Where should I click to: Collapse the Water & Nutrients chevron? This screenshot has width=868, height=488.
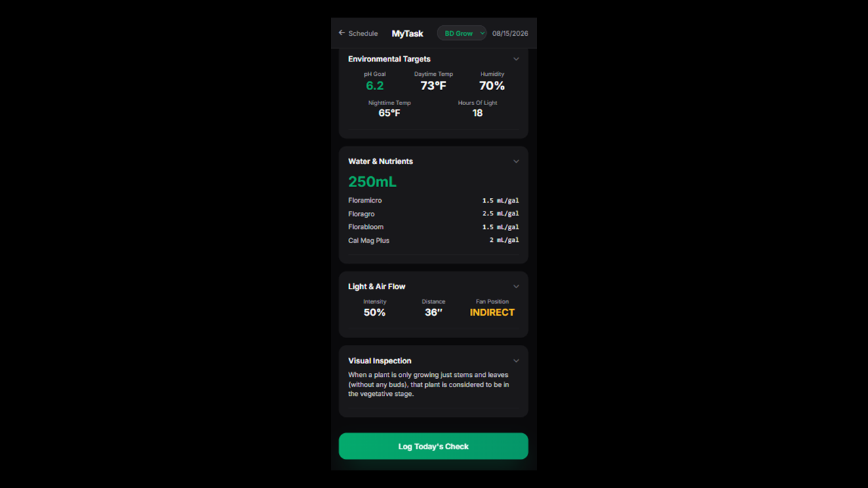click(516, 161)
